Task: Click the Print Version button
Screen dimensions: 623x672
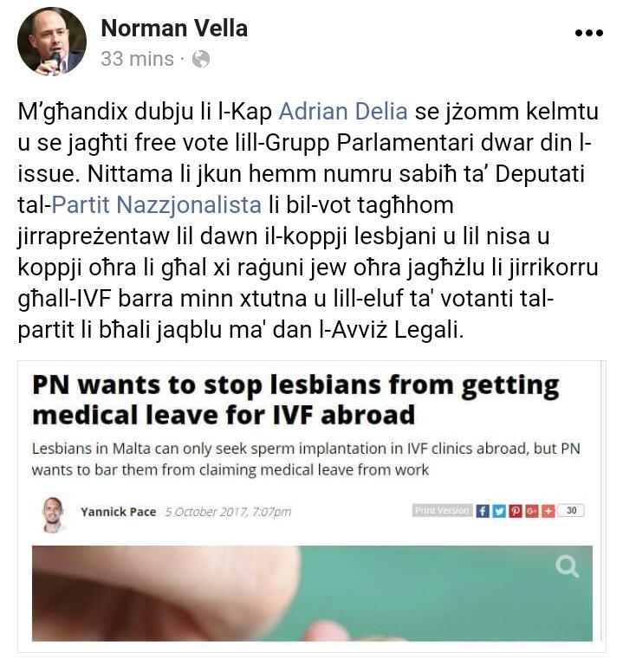Action: coord(443,510)
